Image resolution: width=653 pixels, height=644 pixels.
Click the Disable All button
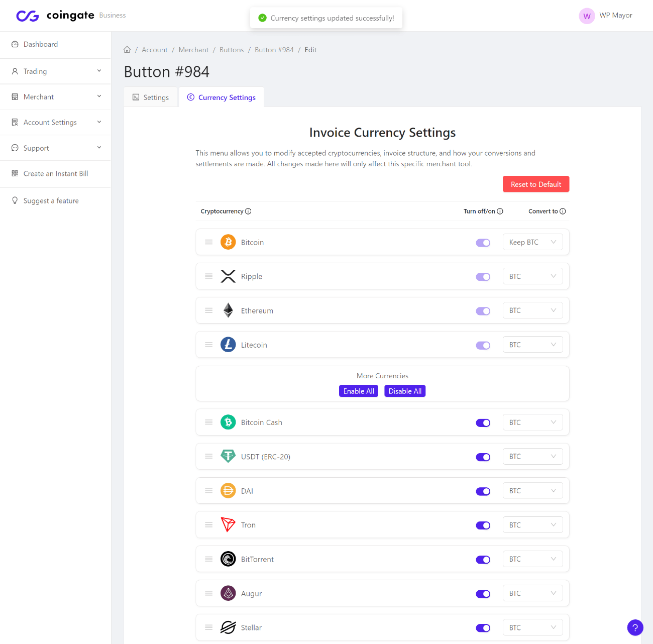(405, 391)
